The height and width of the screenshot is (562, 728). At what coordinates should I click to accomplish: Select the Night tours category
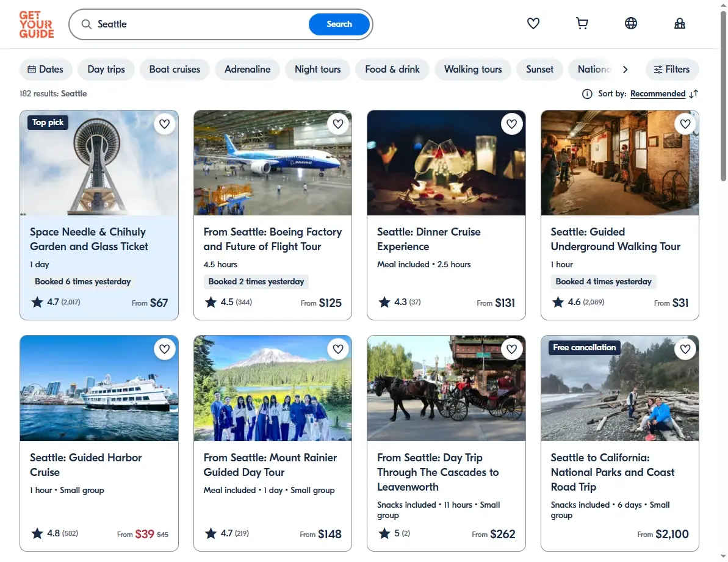pos(317,70)
